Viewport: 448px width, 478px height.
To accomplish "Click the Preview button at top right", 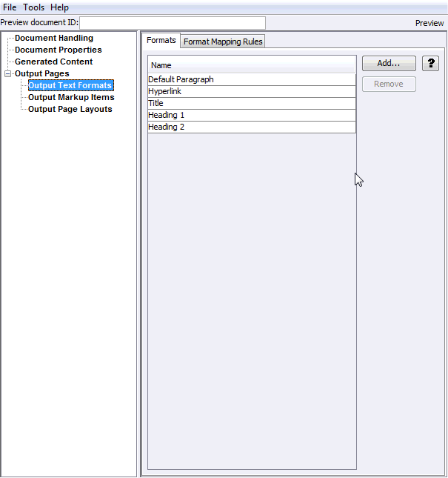I will 429,23.
